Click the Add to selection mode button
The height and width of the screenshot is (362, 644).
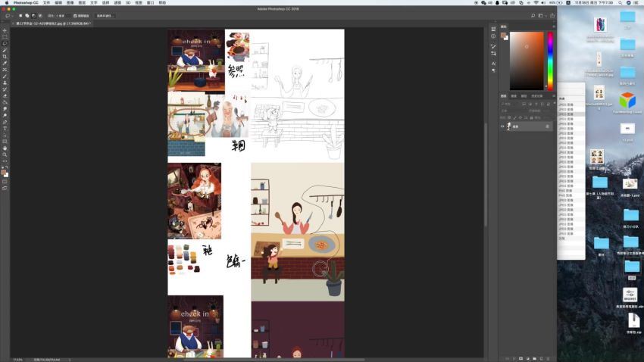[x=27, y=16]
